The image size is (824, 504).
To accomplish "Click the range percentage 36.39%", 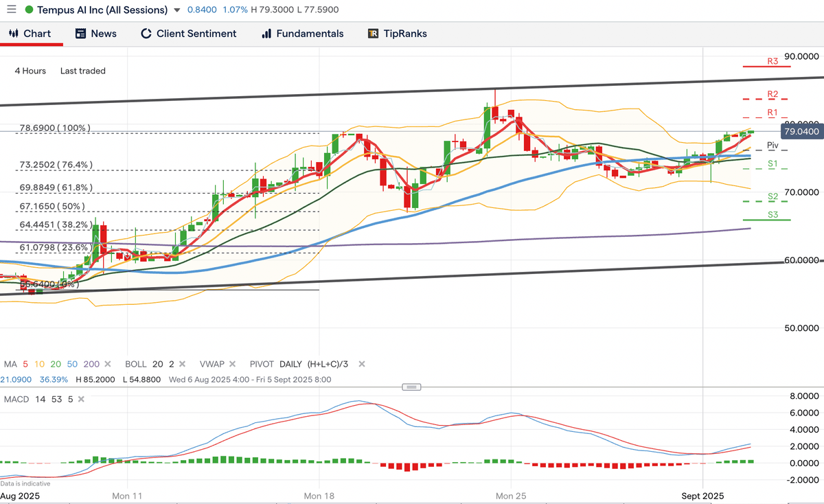I will (54, 379).
